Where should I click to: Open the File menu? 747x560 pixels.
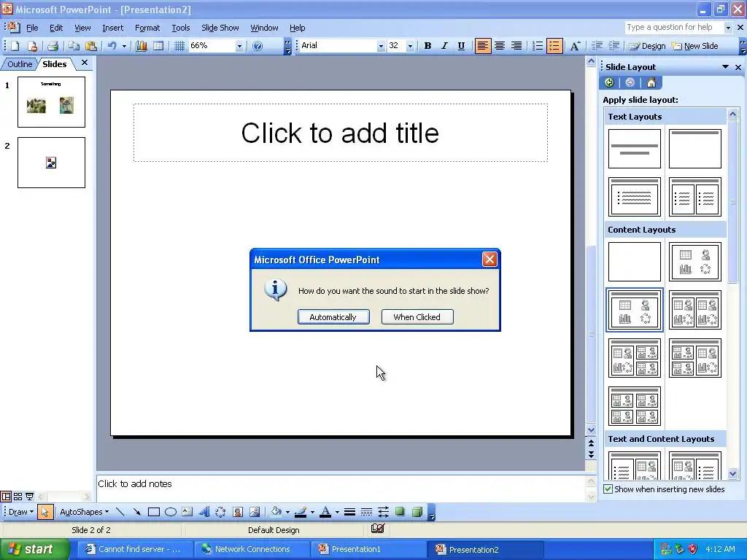[x=32, y=28]
